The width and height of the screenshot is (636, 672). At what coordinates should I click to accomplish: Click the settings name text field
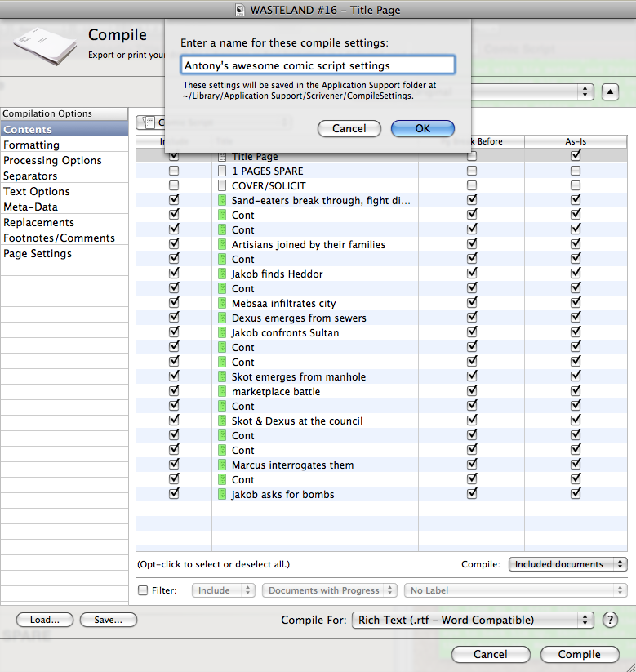click(318, 65)
